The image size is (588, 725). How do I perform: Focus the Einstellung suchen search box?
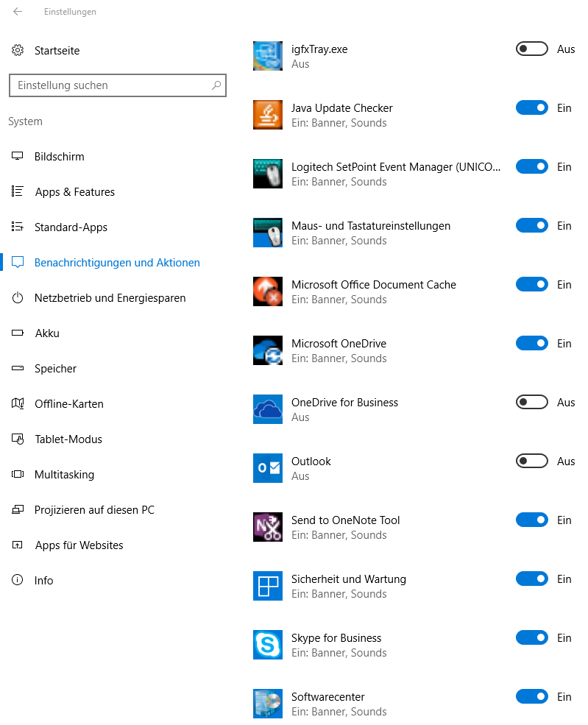118,85
